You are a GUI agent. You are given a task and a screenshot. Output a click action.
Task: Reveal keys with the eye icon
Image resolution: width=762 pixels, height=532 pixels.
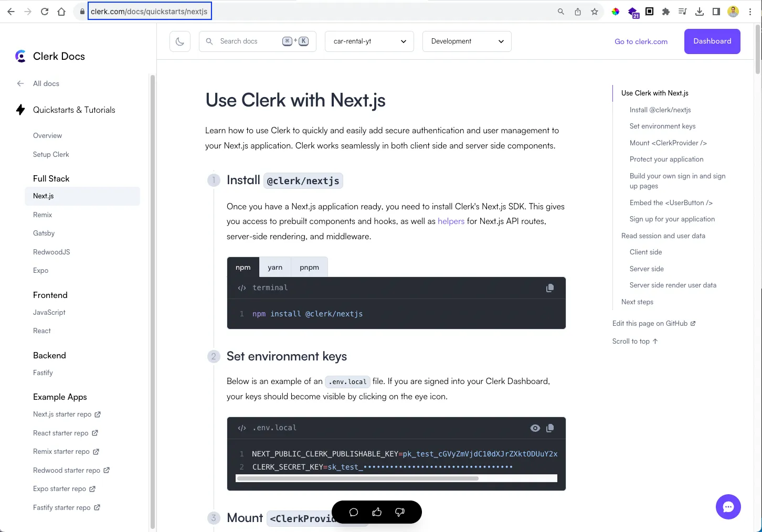tap(535, 428)
